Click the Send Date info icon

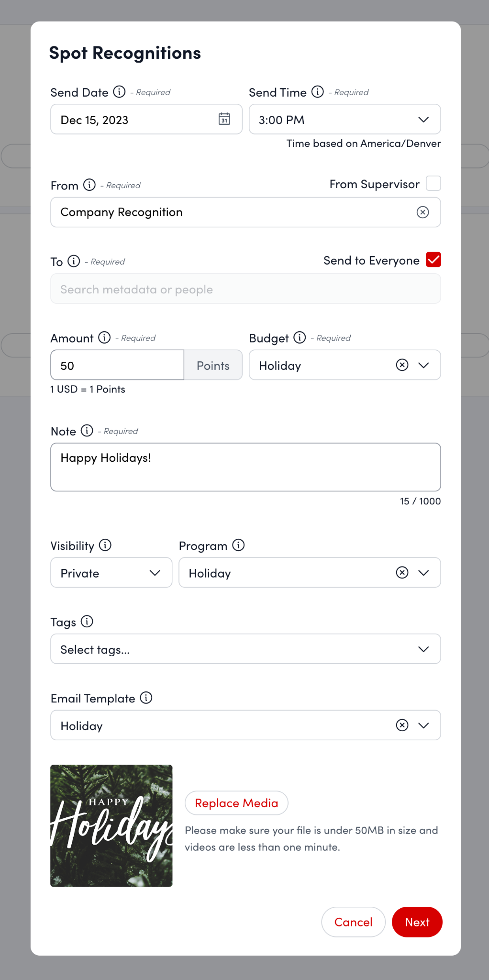point(119,91)
